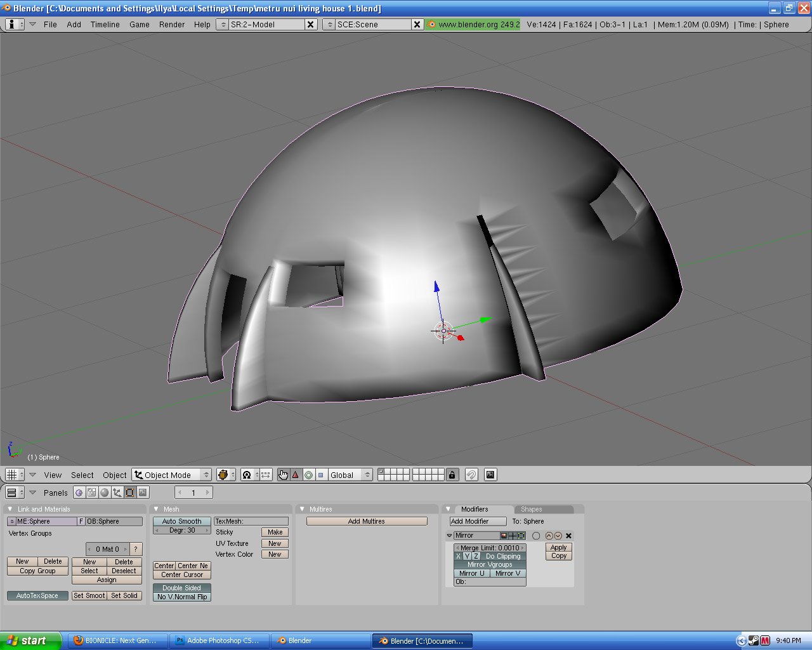Toggle the Double Sided mesh option
The width and height of the screenshot is (812, 650).
click(181, 588)
